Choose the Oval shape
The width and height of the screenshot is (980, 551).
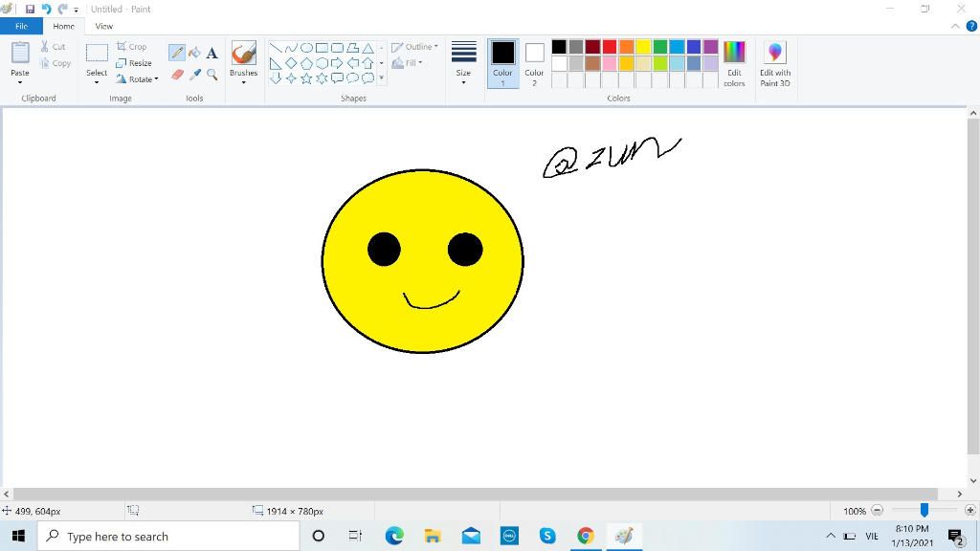(306, 48)
